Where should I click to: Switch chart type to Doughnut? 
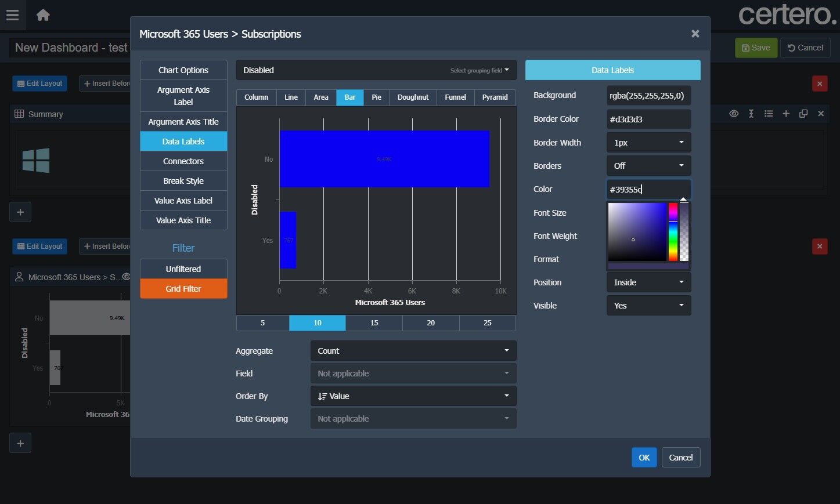[413, 97]
